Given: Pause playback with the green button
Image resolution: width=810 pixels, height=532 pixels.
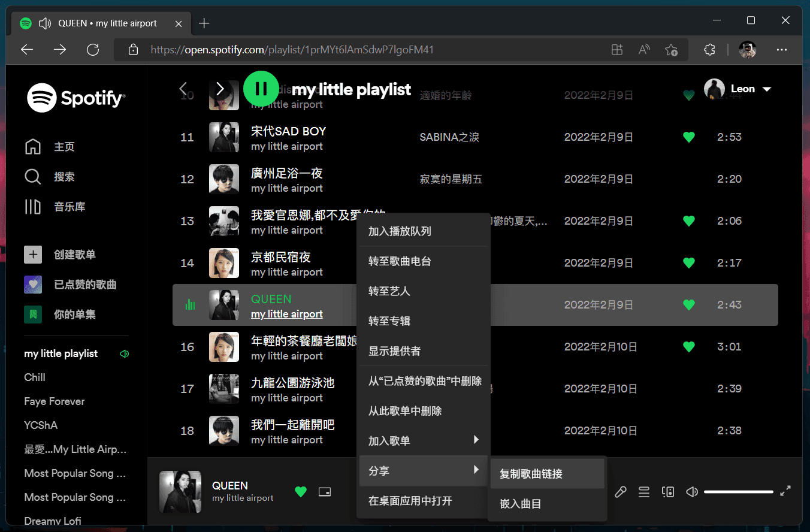Looking at the screenshot, I should coord(261,89).
